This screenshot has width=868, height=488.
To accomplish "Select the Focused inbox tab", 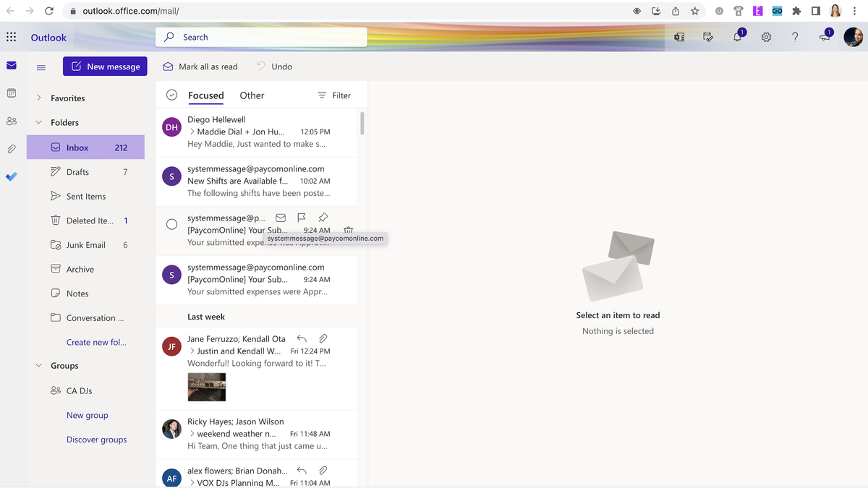I will tap(205, 95).
